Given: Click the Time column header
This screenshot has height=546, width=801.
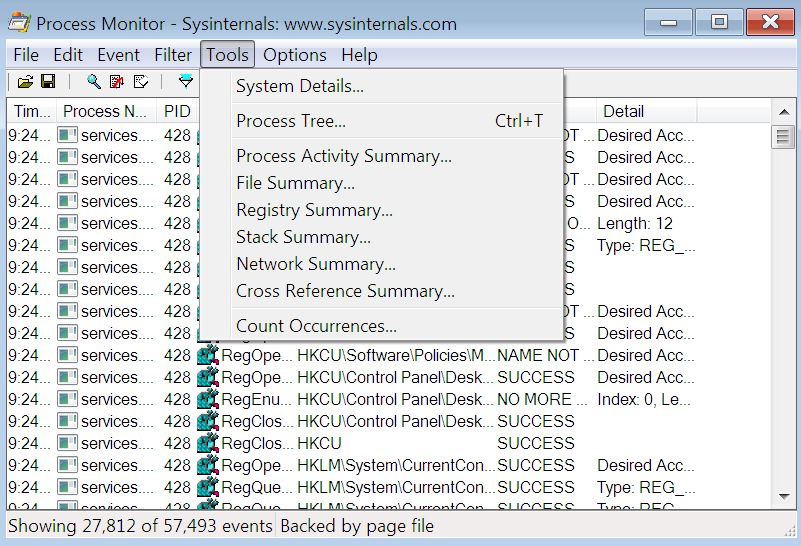Looking at the screenshot, I should (x=32, y=111).
